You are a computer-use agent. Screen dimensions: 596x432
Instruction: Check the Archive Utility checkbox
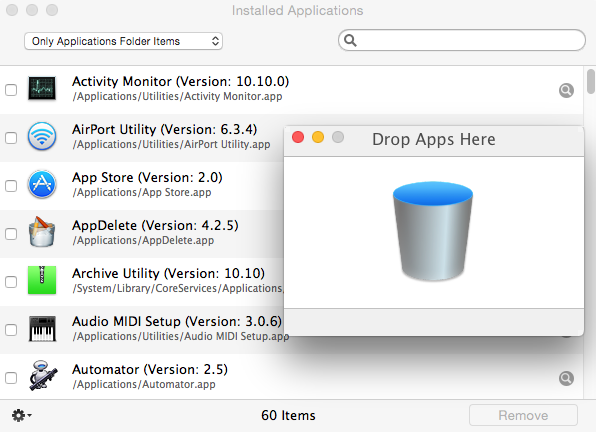click(x=11, y=282)
